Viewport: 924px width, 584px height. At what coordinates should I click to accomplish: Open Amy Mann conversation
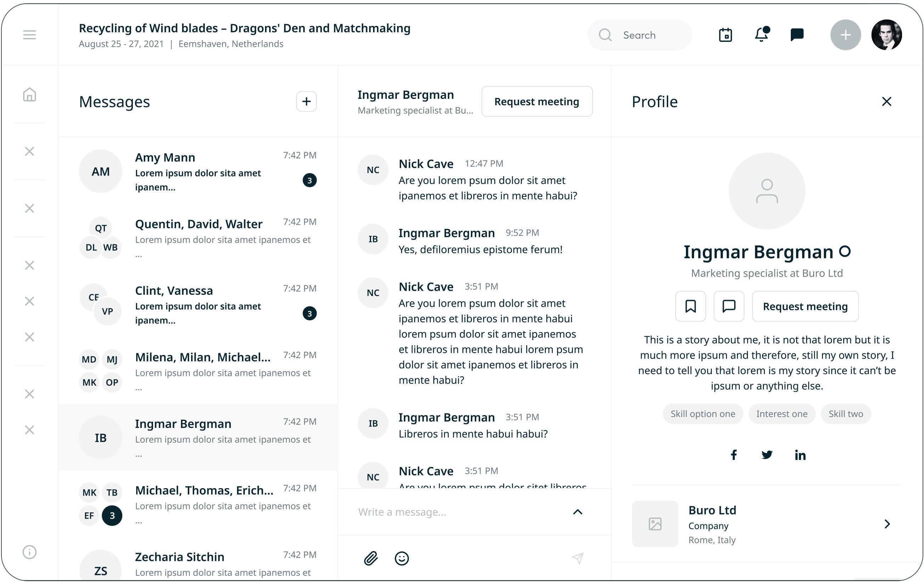(x=198, y=171)
